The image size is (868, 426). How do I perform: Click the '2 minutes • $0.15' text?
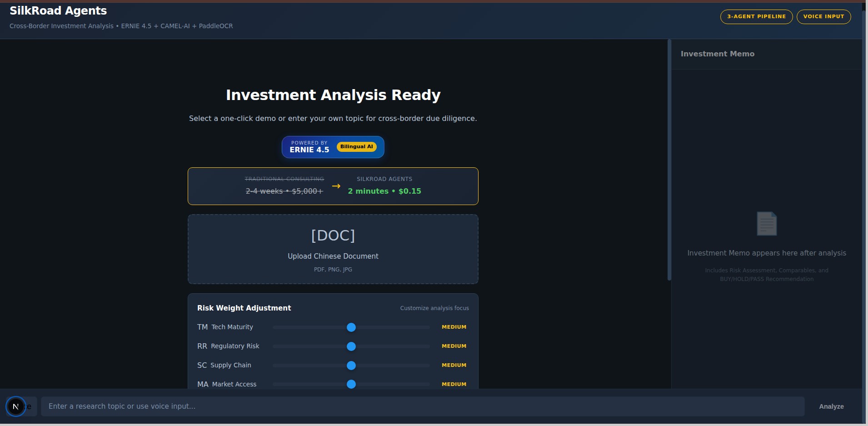click(x=384, y=191)
